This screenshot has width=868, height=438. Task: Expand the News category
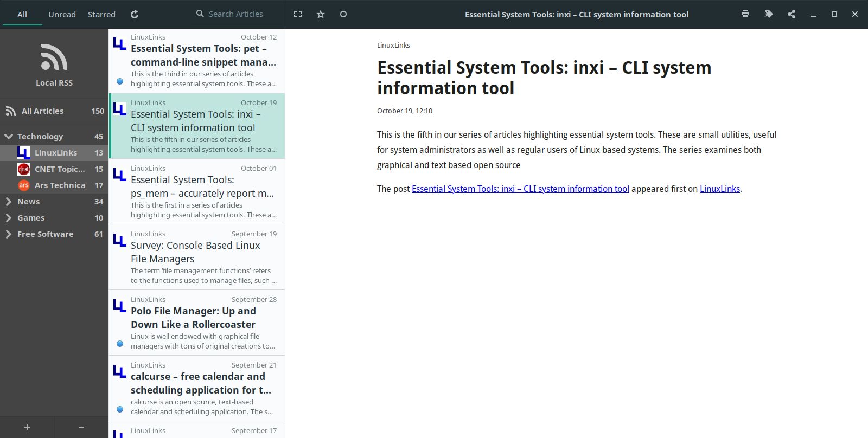9,202
